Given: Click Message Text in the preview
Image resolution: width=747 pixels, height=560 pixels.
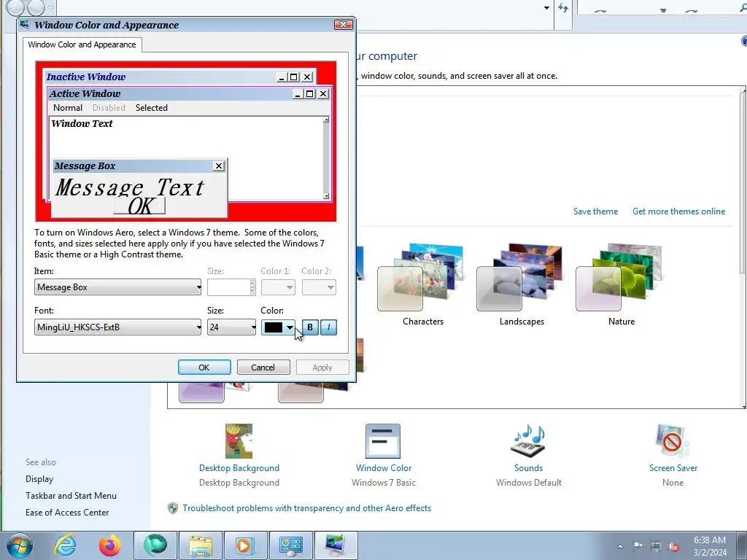Looking at the screenshot, I should (130, 187).
